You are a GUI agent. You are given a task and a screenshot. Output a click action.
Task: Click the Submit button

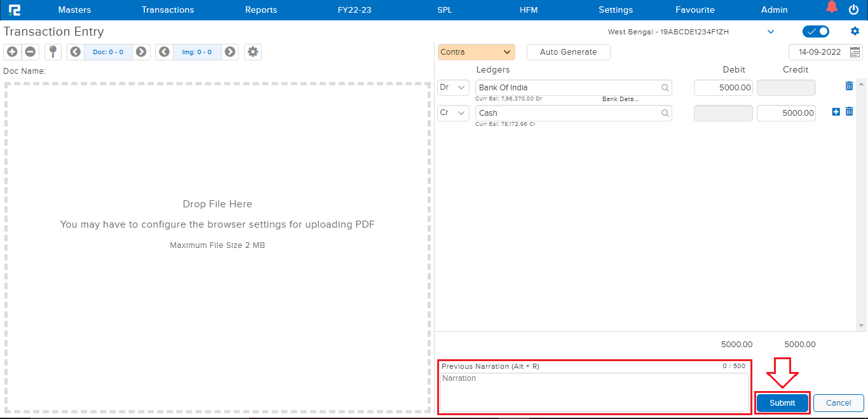(782, 402)
